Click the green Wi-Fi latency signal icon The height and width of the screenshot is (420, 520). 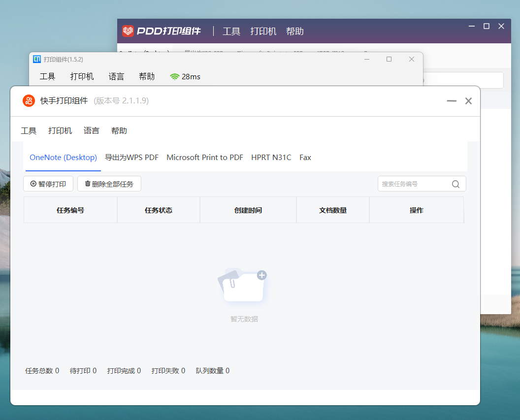pyautogui.click(x=174, y=77)
